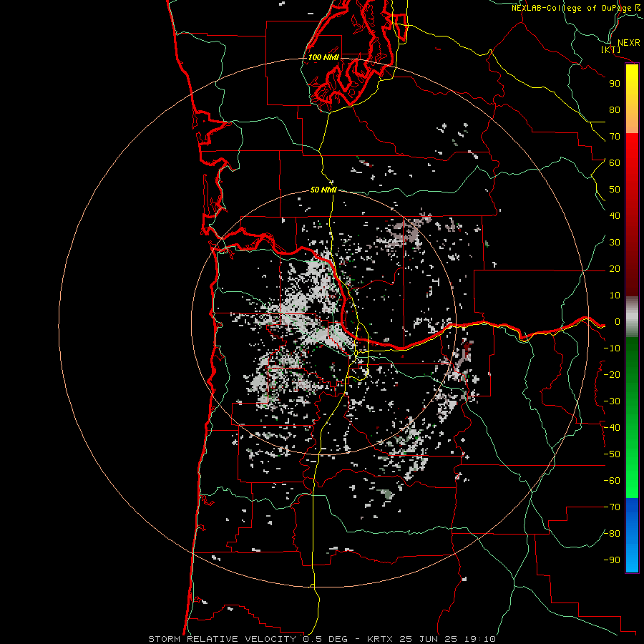644x644 pixels.
Task: Click the -80 value on the velocity scale
Action: coord(612,534)
